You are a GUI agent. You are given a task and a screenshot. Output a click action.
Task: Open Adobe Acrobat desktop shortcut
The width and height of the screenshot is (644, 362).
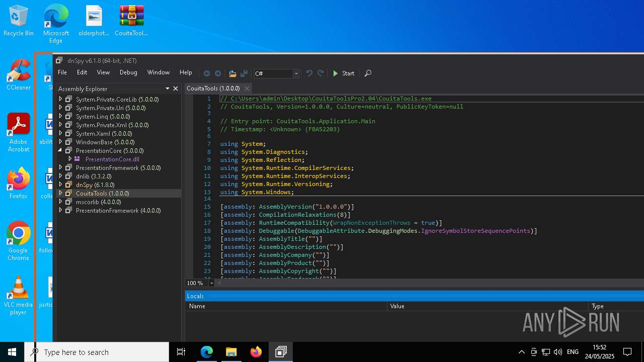[19, 132]
